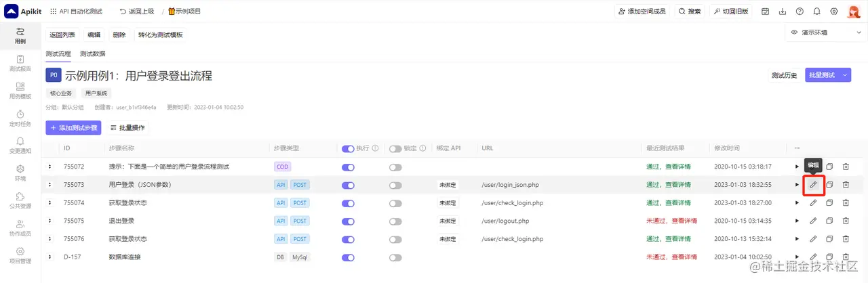
Task: Run step 755072 with its play icon
Action: click(797, 167)
